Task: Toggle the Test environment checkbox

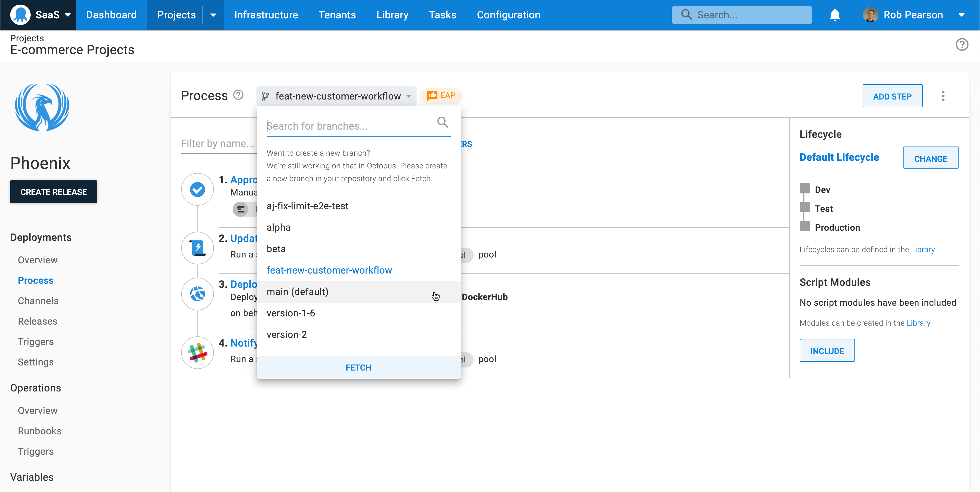Action: [x=805, y=207]
